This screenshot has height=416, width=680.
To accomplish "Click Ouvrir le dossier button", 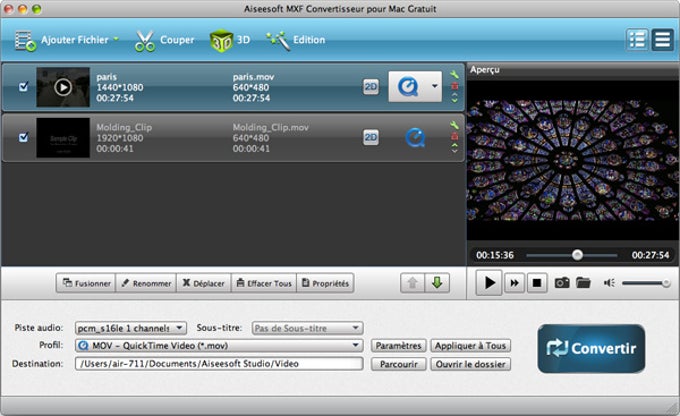I will pyautogui.click(x=471, y=364).
